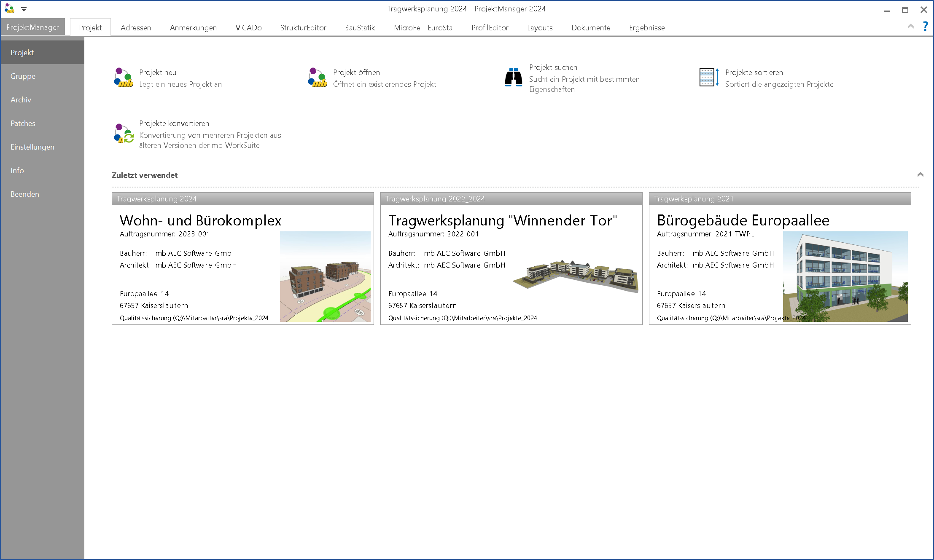This screenshot has height=560, width=934.
Task: Open the Wohn- und Bürokomplex project thumbnail
Action: click(x=325, y=276)
